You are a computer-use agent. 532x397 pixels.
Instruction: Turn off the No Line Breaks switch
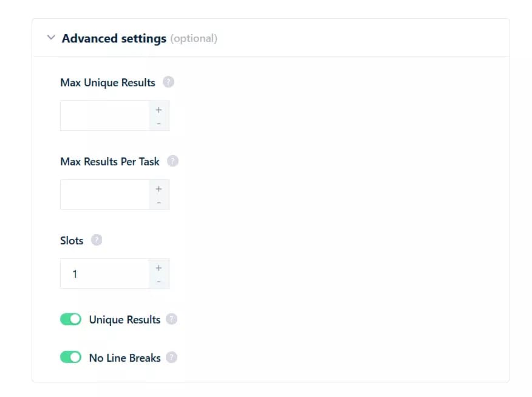pos(70,357)
